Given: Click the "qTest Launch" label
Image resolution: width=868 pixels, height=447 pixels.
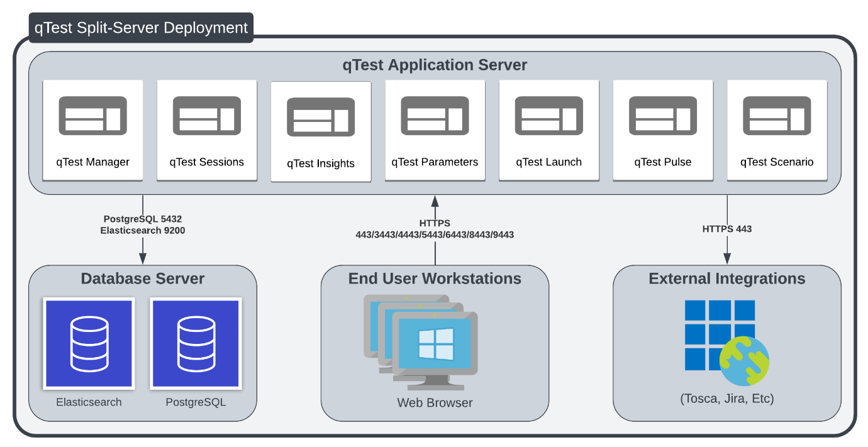Looking at the screenshot, I should point(549,162).
